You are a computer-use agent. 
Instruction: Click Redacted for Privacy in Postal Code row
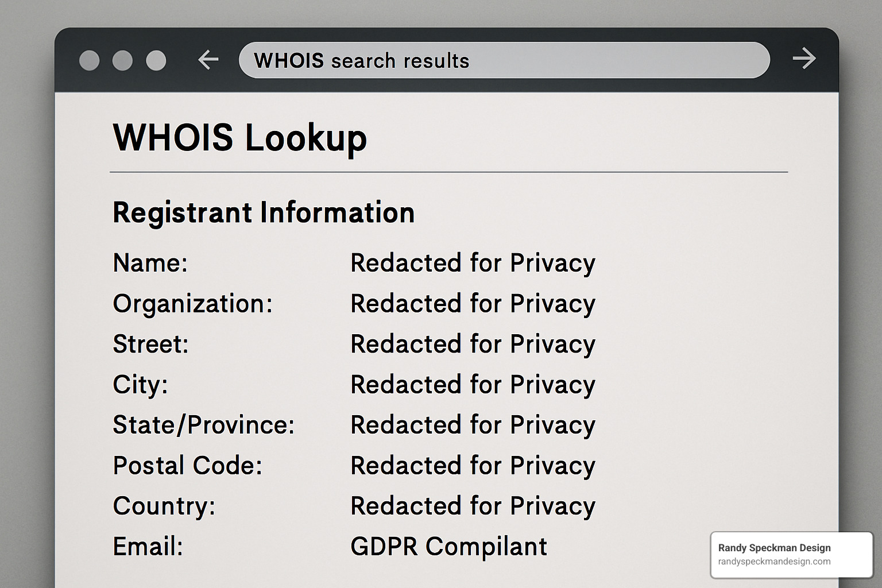pos(473,466)
